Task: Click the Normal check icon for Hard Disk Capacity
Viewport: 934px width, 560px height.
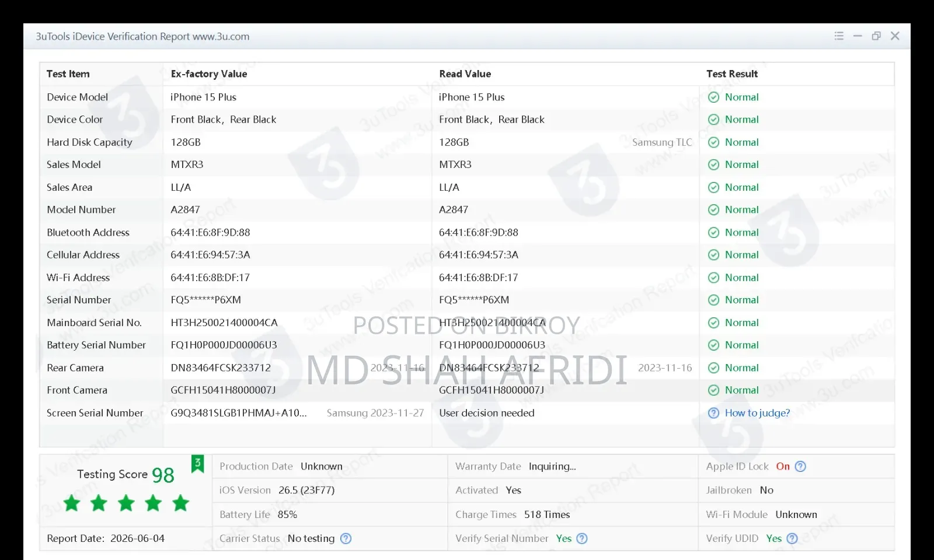Action: [713, 142]
